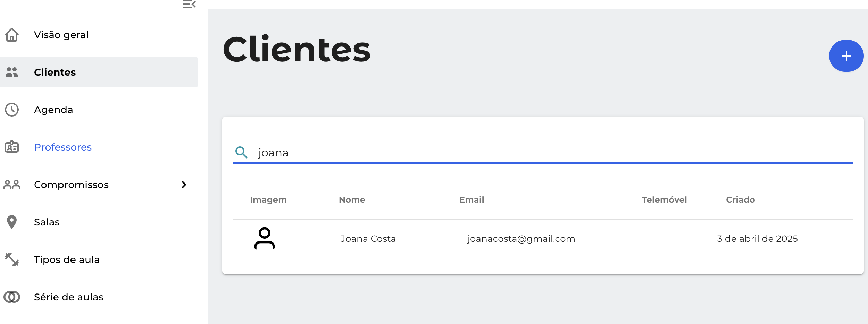Collapse the sidebar with the menu icon
The image size is (868, 324).
[x=190, y=5]
